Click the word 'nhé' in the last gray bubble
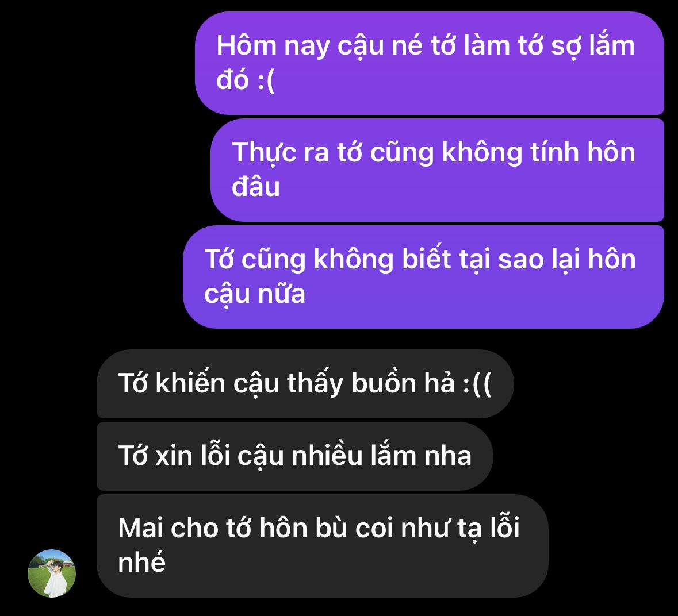678x616 pixels. [x=141, y=562]
